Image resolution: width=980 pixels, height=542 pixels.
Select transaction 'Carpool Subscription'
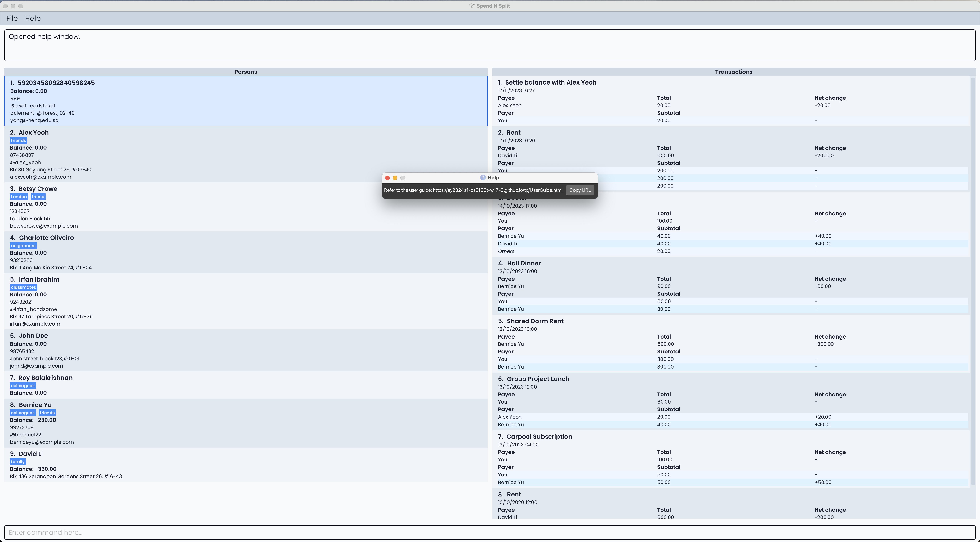(731, 459)
